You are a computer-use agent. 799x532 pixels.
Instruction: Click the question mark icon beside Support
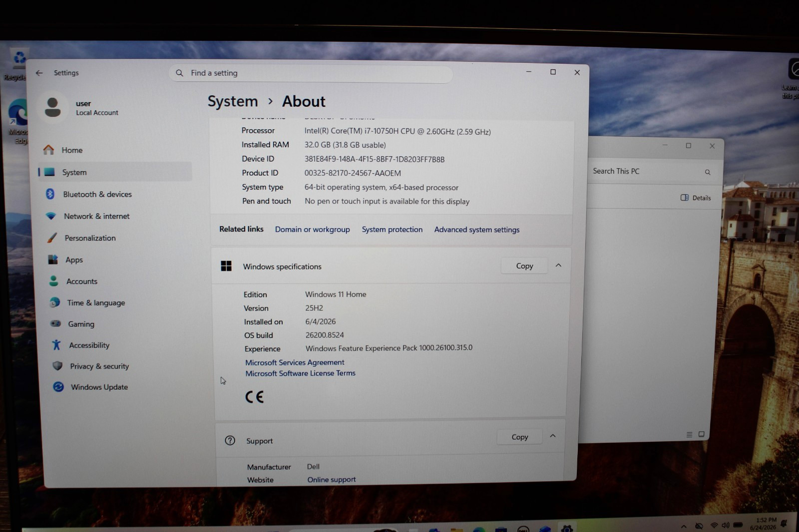point(230,440)
